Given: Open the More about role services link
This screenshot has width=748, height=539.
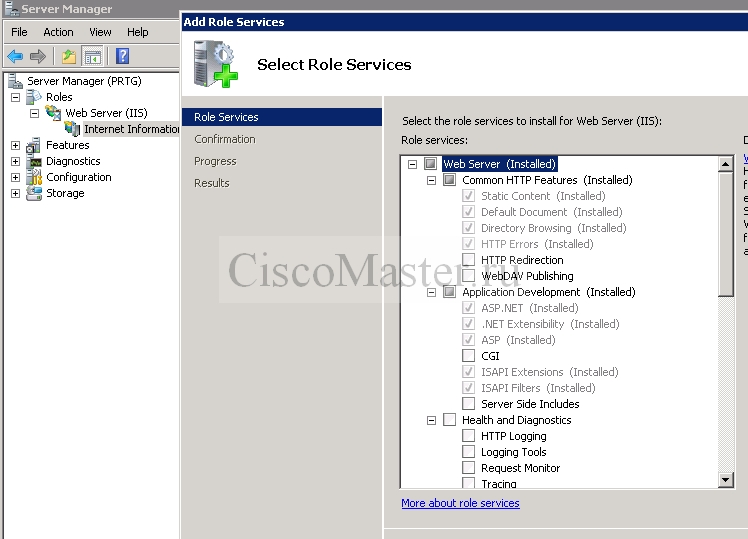Looking at the screenshot, I should tap(460, 503).
